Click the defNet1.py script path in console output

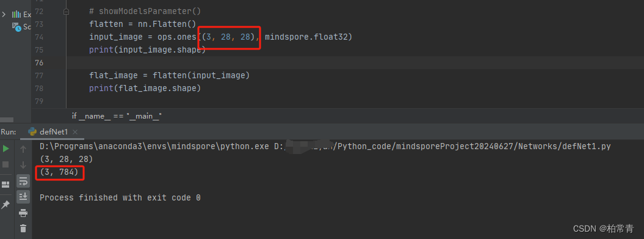443,147
